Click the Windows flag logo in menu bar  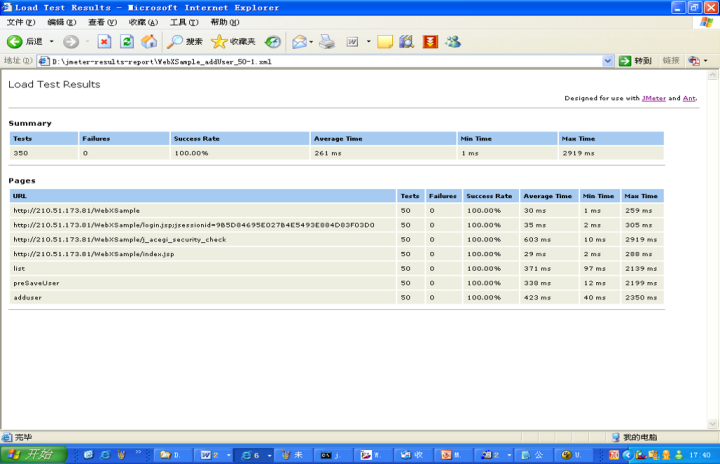click(706, 23)
